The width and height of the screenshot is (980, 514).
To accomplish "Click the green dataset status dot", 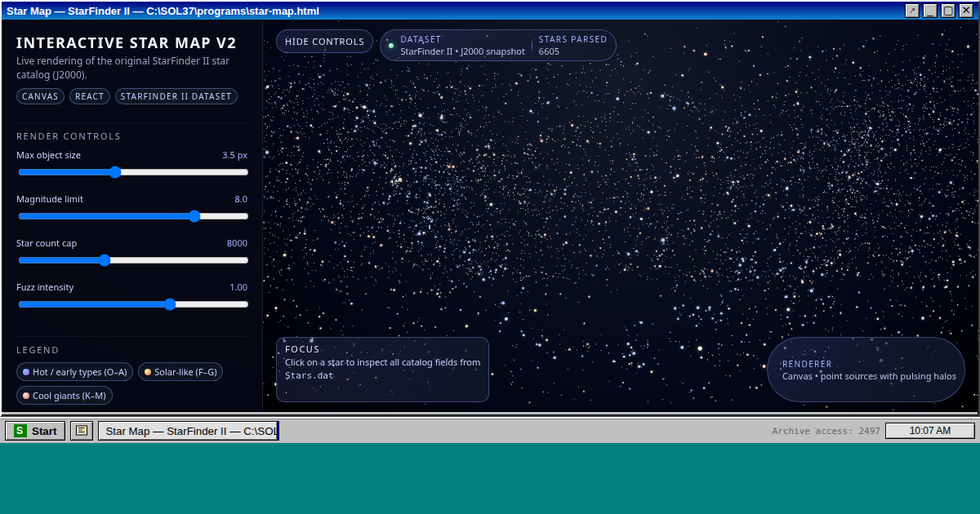I will point(391,46).
